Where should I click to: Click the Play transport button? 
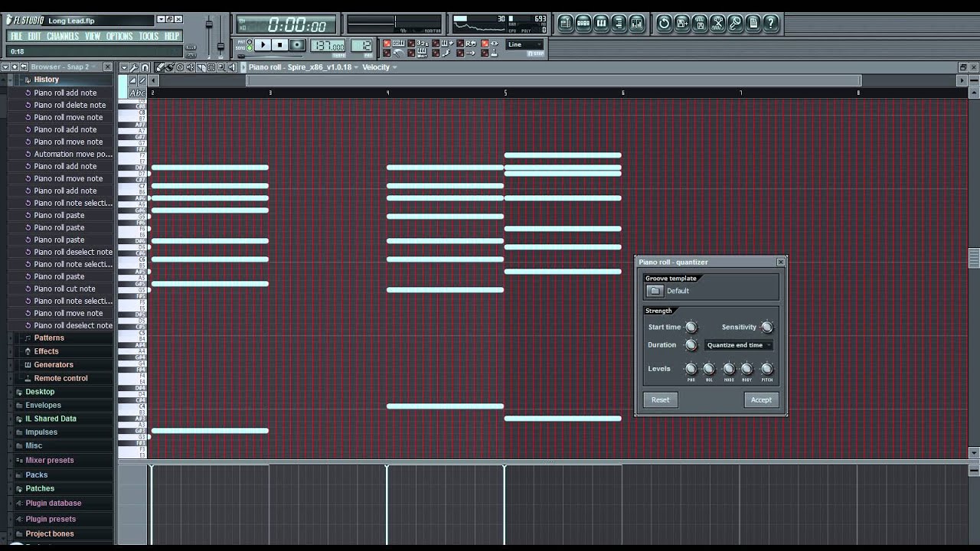263,44
